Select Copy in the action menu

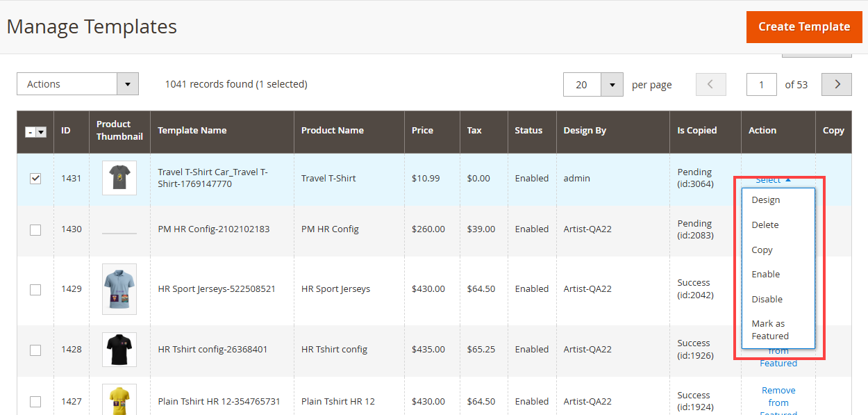[x=762, y=250]
